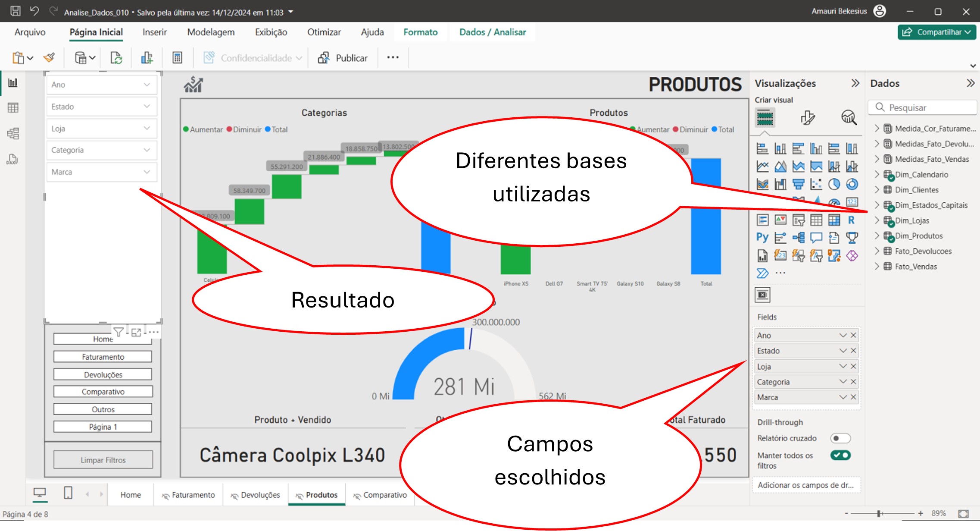Select the slicer visual icon

[798, 220]
